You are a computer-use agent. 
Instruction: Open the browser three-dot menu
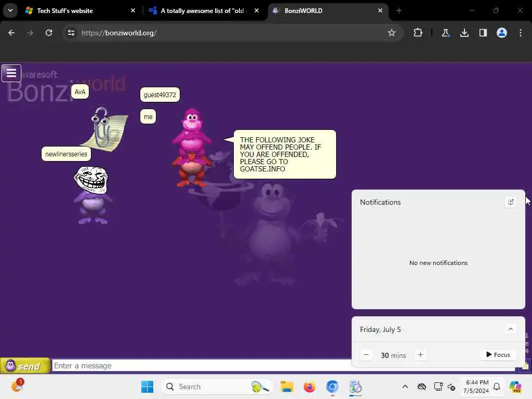coord(521,33)
